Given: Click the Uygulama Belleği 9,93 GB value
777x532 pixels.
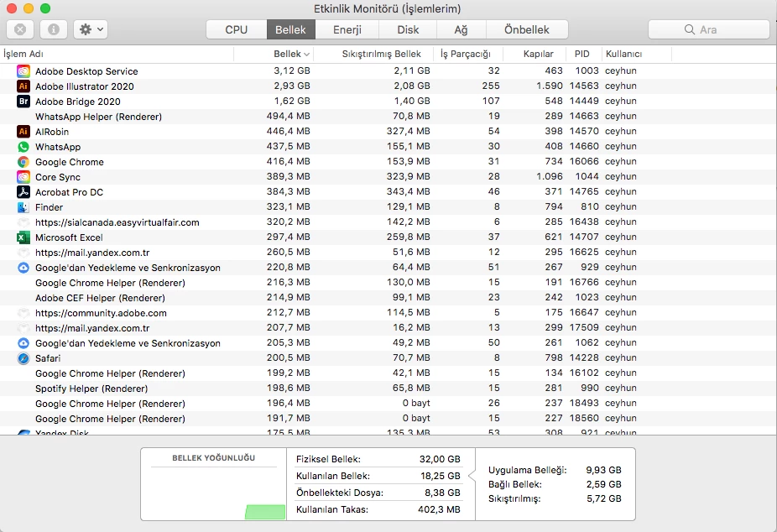Looking at the screenshot, I should (x=603, y=470).
